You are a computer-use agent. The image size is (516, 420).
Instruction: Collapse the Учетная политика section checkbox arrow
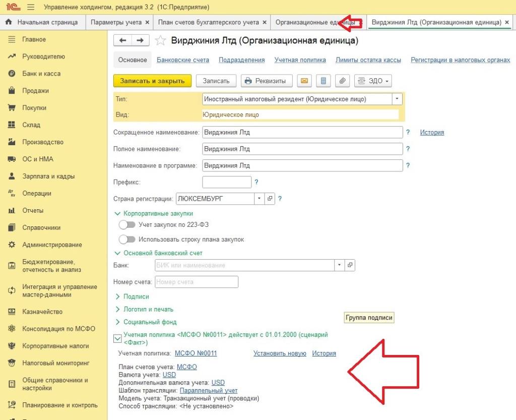pyautogui.click(x=117, y=339)
